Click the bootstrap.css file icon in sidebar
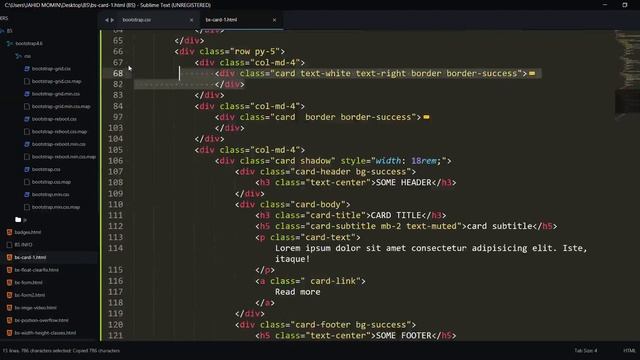640x360 pixels. 27,169
